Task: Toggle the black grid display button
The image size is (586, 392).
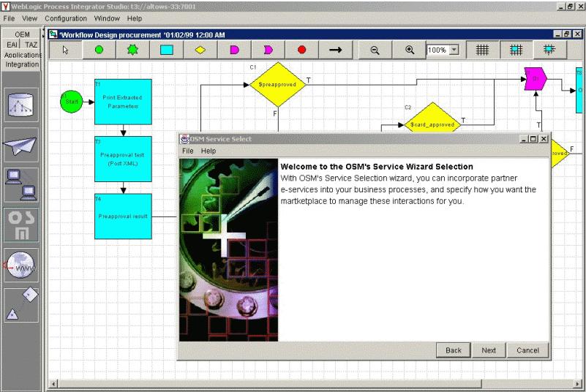Action: (x=482, y=50)
